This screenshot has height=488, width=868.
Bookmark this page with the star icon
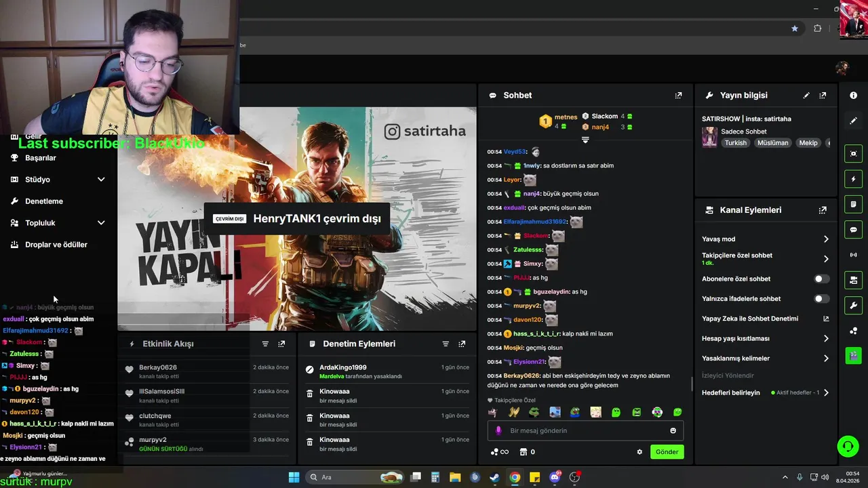pyautogui.click(x=794, y=28)
